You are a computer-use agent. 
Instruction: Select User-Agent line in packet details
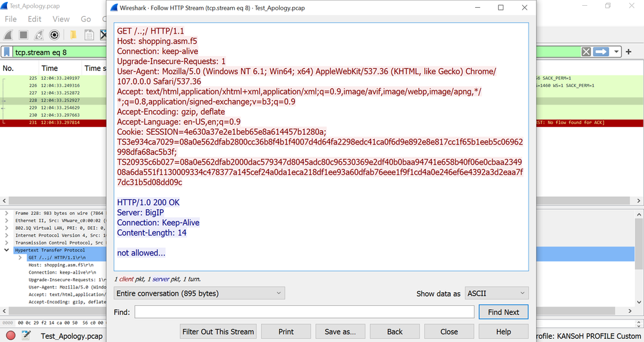point(67,287)
